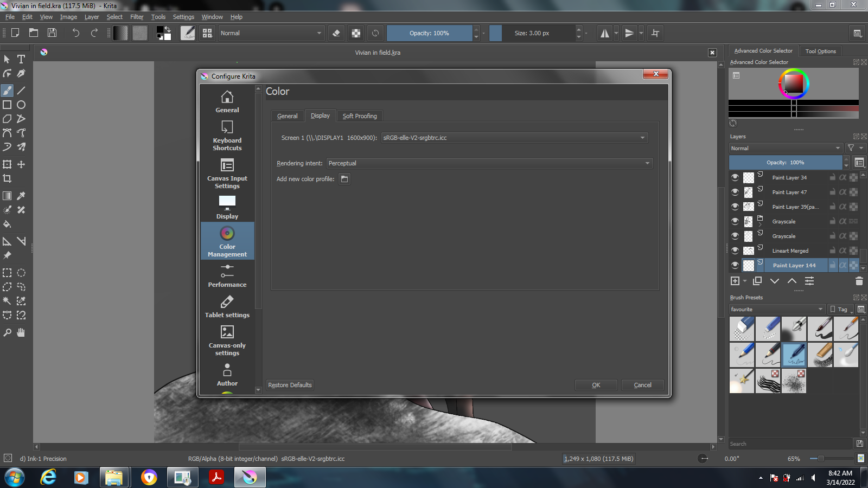Screen dimensions: 868x488
Task: Hide Paint Layer 39 layer
Action: [735, 207]
